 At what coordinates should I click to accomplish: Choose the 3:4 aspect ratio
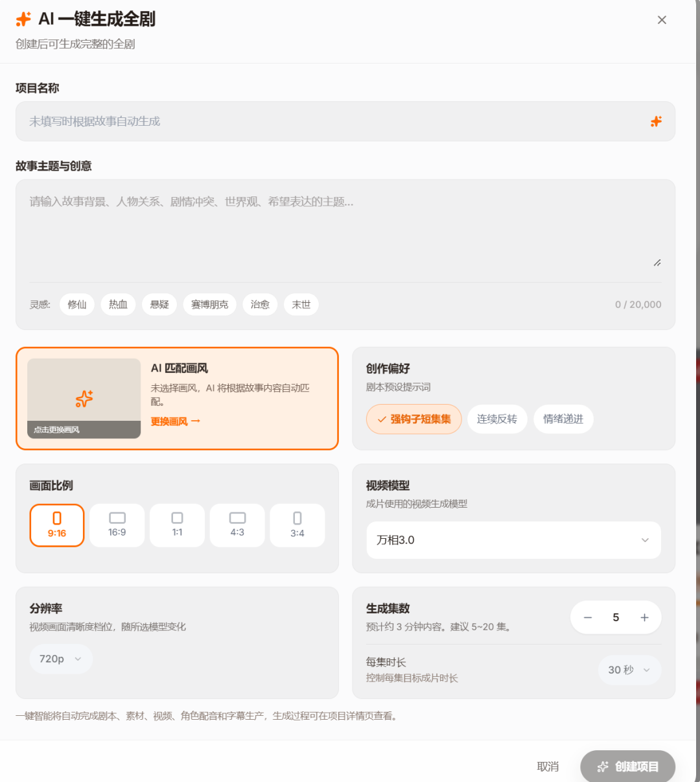(x=297, y=525)
